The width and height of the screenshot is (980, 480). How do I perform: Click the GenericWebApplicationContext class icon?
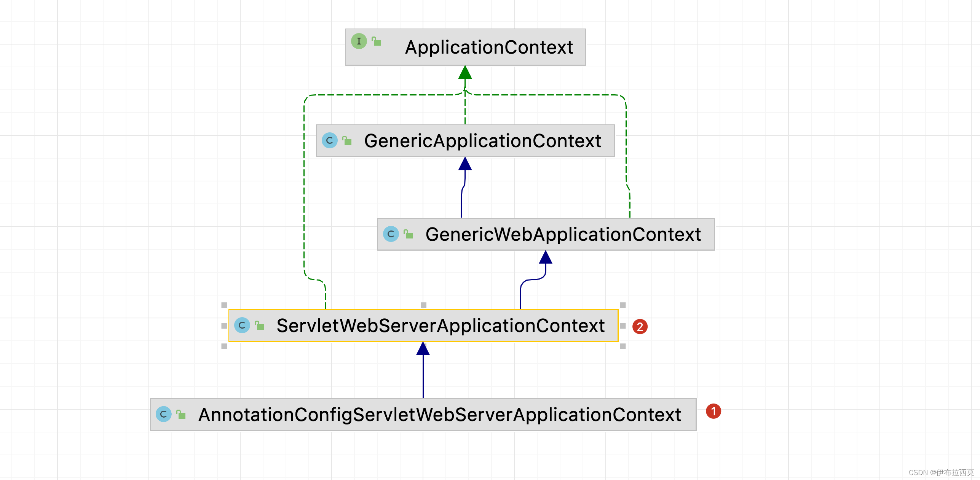tap(391, 234)
